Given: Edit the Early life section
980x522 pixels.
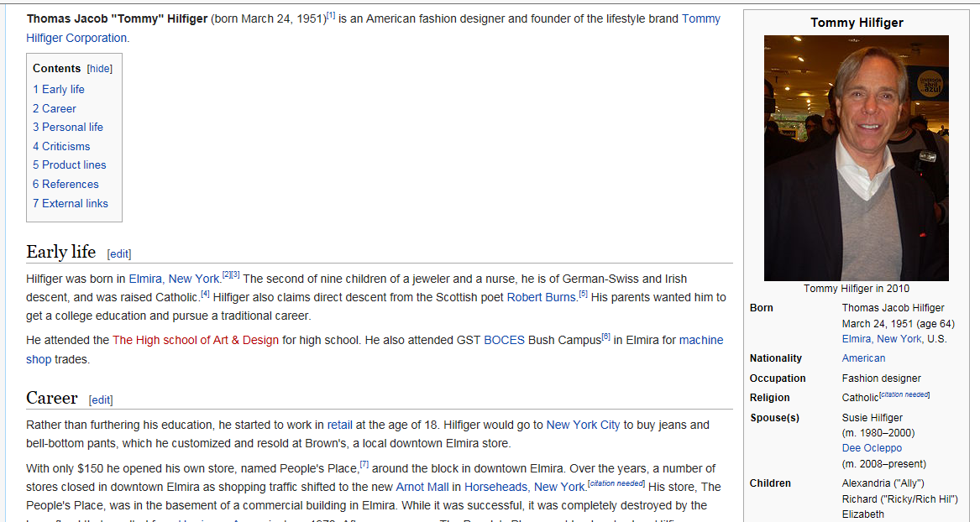Looking at the screenshot, I should click(119, 254).
